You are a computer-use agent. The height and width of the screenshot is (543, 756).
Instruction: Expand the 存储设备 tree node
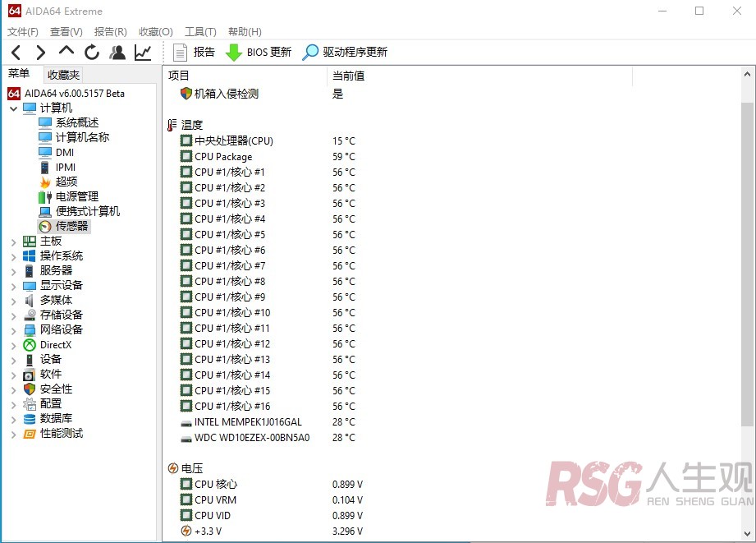coord(13,316)
